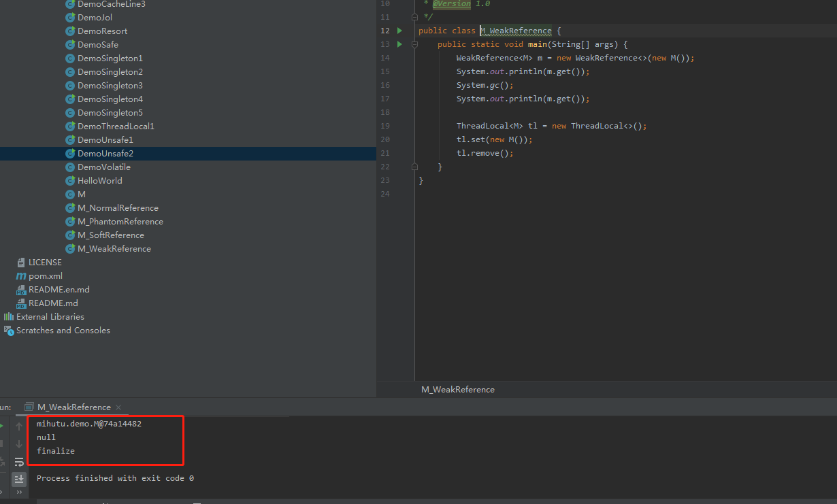Show more Run toolbar actions via double chevron
Screen dimensions: 837x504
19,492
